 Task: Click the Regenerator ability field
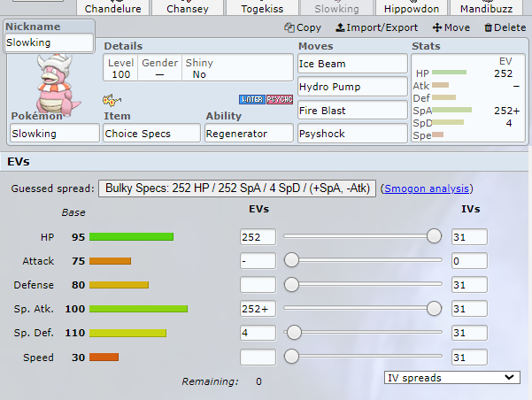pos(249,133)
